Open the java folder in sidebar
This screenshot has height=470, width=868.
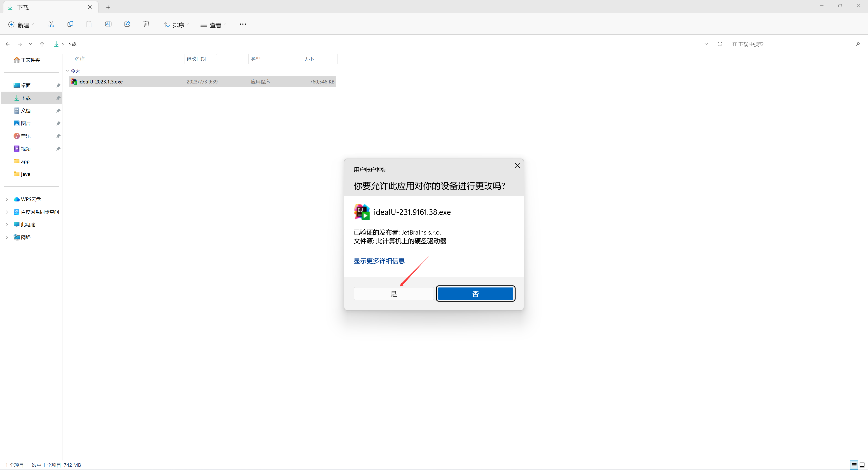pyautogui.click(x=22, y=174)
